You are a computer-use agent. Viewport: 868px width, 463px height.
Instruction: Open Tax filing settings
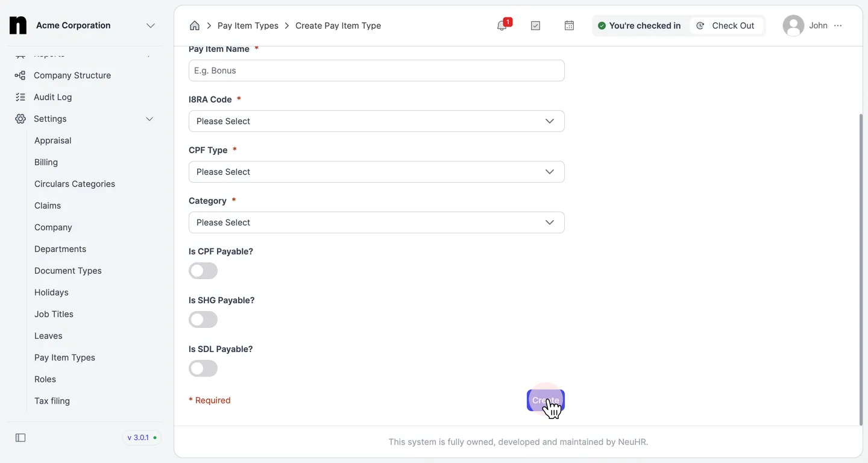click(52, 401)
